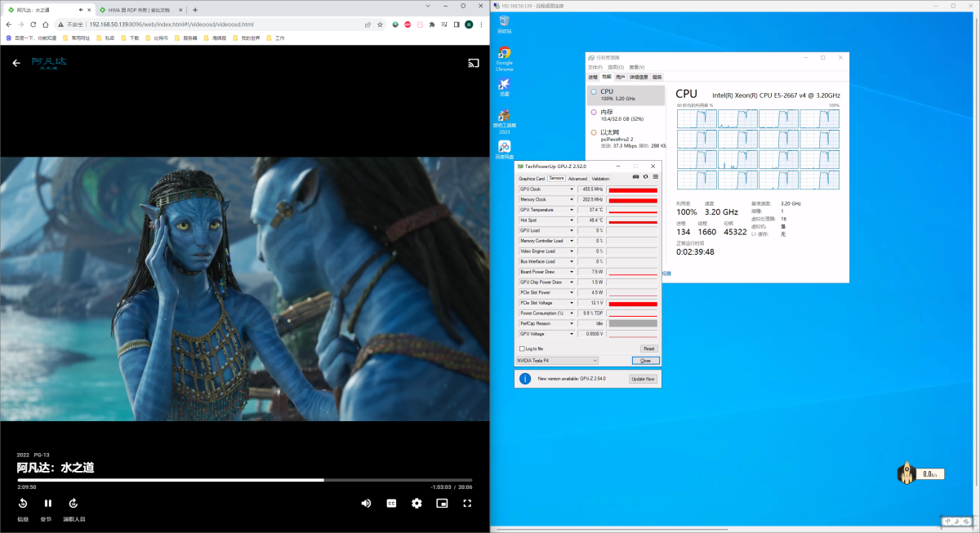Click the GPU-Z screenshot camera icon
This screenshot has width=980, height=533.
pyautogui.click(x=636, y=177)
